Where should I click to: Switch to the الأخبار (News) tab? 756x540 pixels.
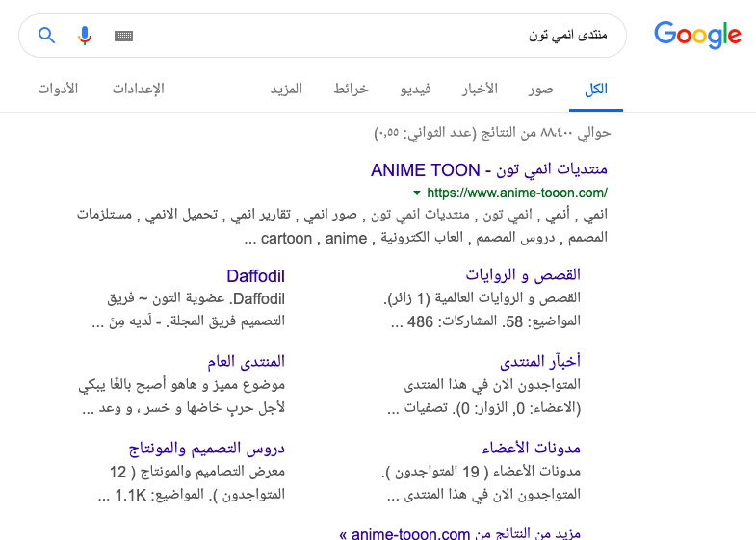(480, 89)
